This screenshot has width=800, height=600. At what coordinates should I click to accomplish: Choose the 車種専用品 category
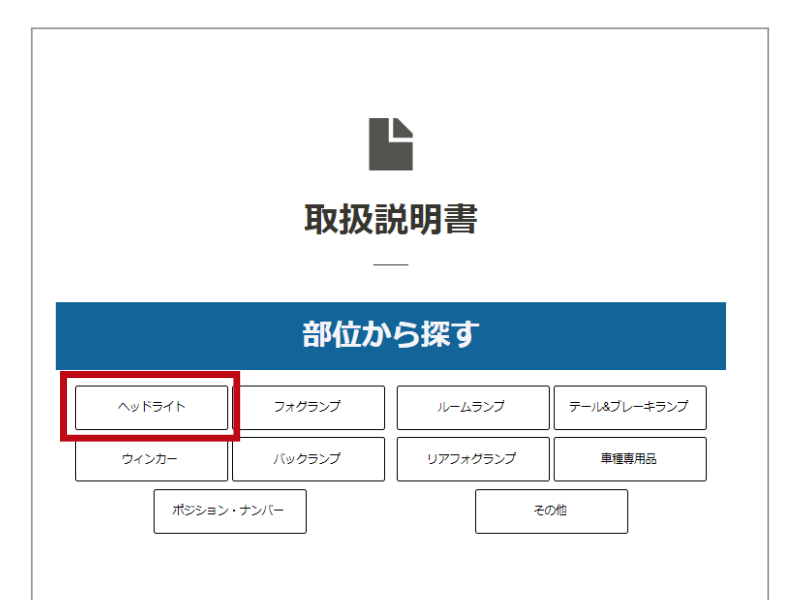629,459
